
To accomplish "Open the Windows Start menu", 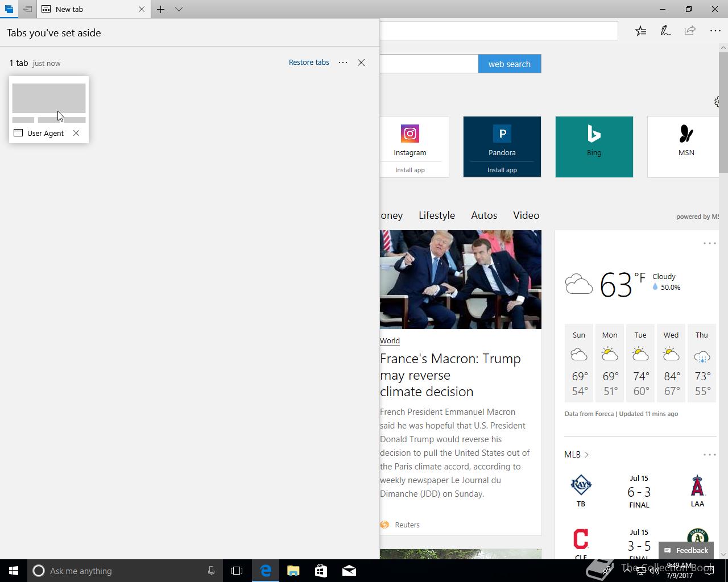I will (x=14, y=571).
